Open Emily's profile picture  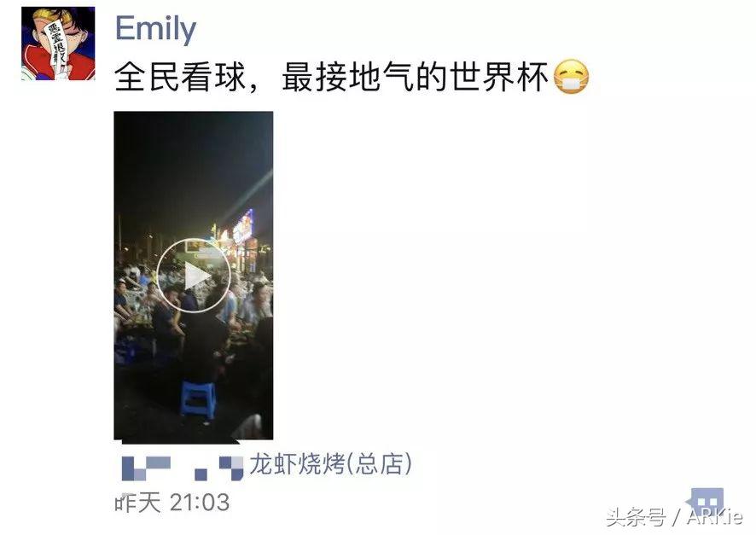58,44
